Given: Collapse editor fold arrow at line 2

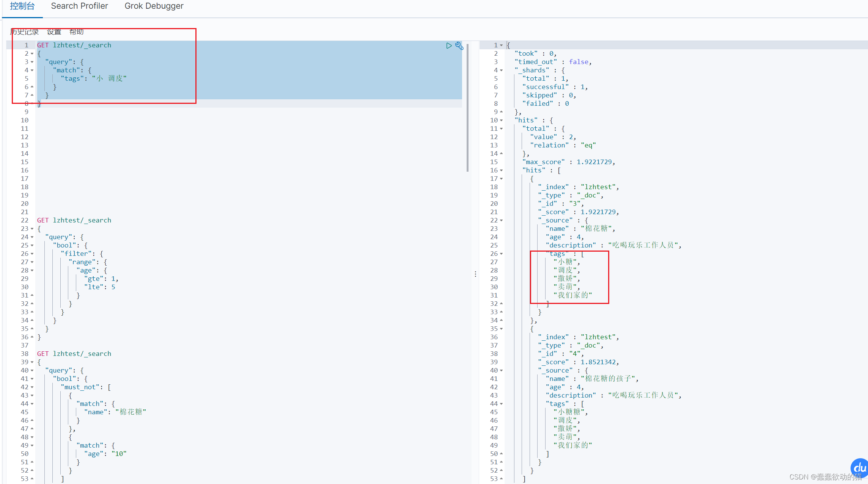Looking at the screenshot, I should click(32, 54).
